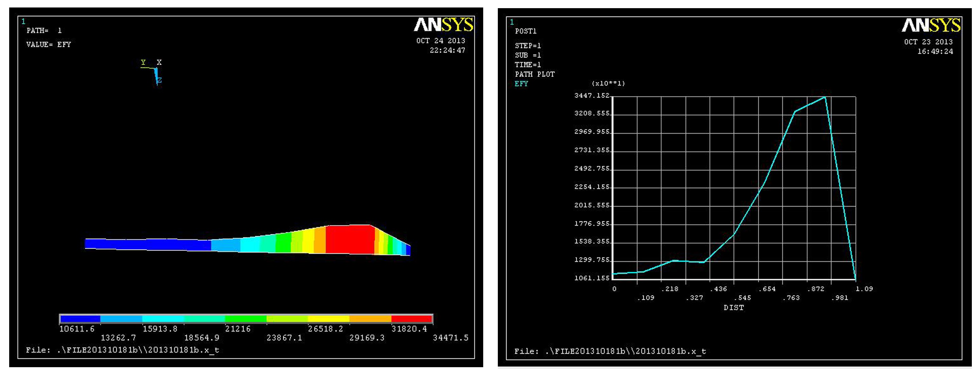Click legend value '31820.4'

pos(409,329)
